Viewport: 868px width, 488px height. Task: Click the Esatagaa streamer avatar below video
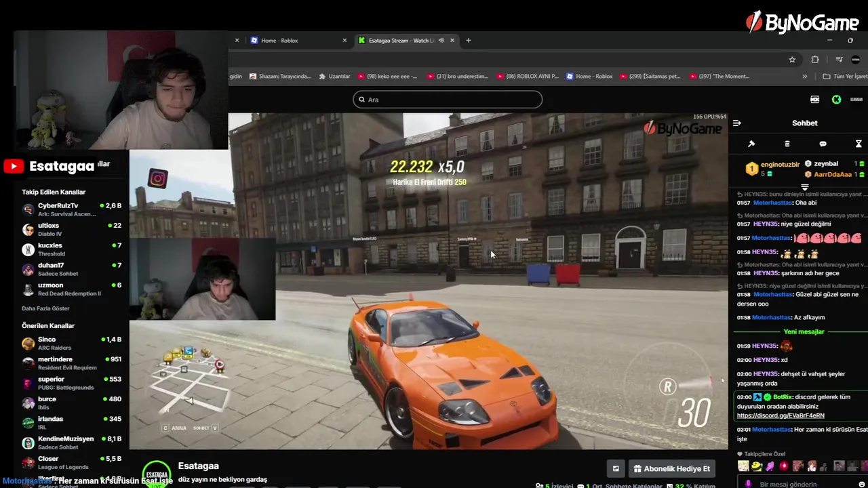point(157,474)
